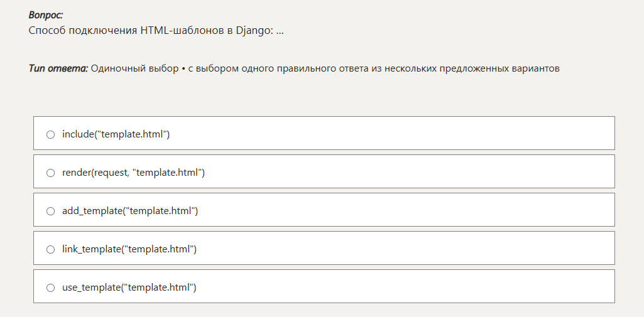Click the add_template("template.html") answer text

pos(130,211)
